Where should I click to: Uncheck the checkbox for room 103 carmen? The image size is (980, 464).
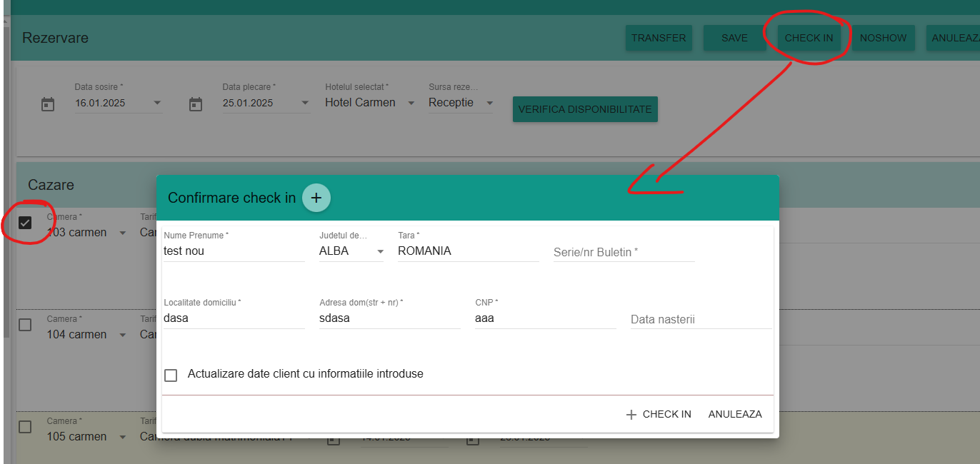25,223
